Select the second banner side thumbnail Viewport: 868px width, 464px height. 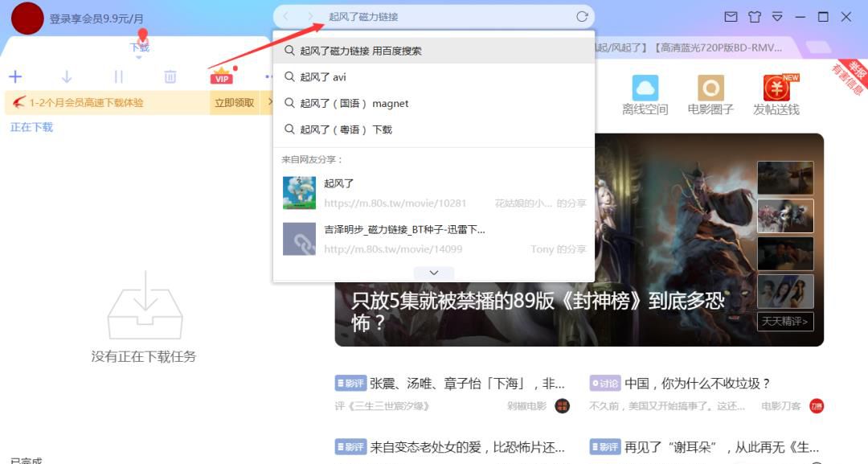(785, 216)
